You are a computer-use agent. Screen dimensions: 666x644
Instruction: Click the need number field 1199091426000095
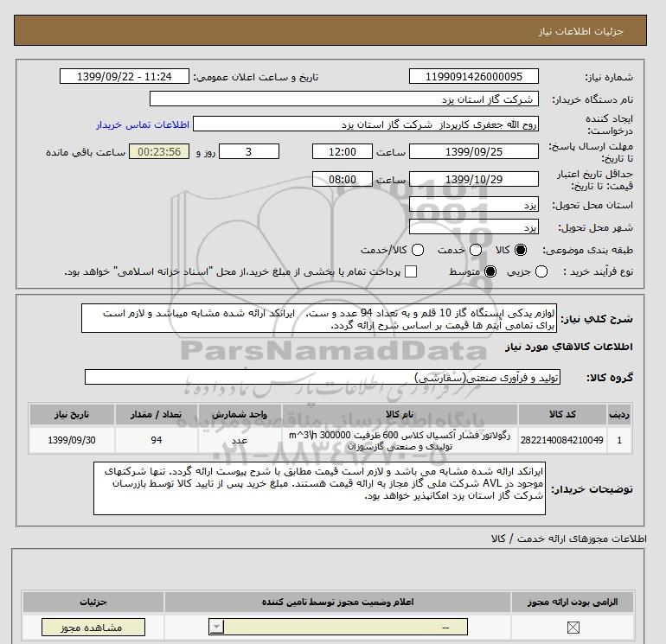click(x=474, y=76)
